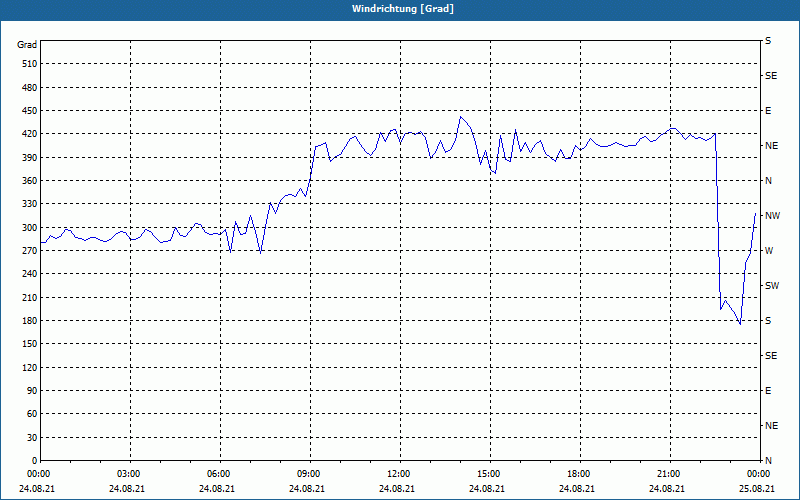This screenshot has height=500, width=800.
Task: Select the 30 y-axis tick label
Action: pos(32,438)
